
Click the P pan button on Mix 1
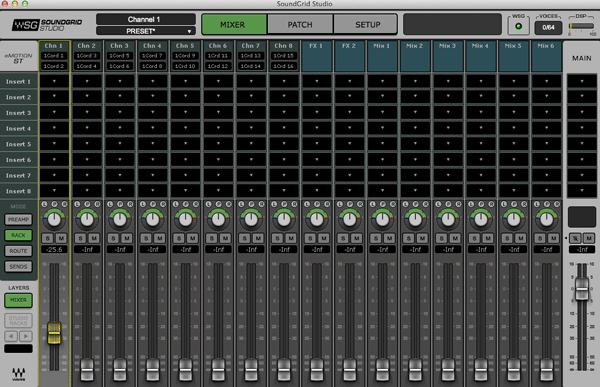pyautogui.click(x=383, y=204)
